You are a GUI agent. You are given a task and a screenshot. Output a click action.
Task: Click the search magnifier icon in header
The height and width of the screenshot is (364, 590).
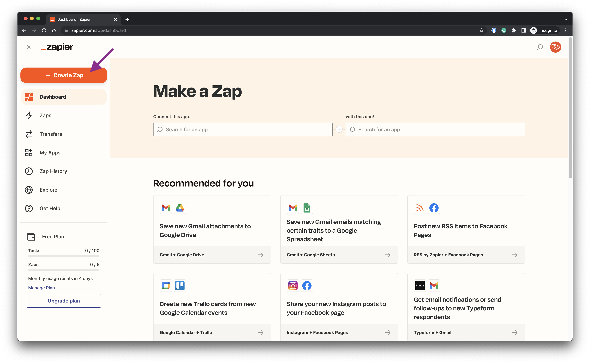540,47
